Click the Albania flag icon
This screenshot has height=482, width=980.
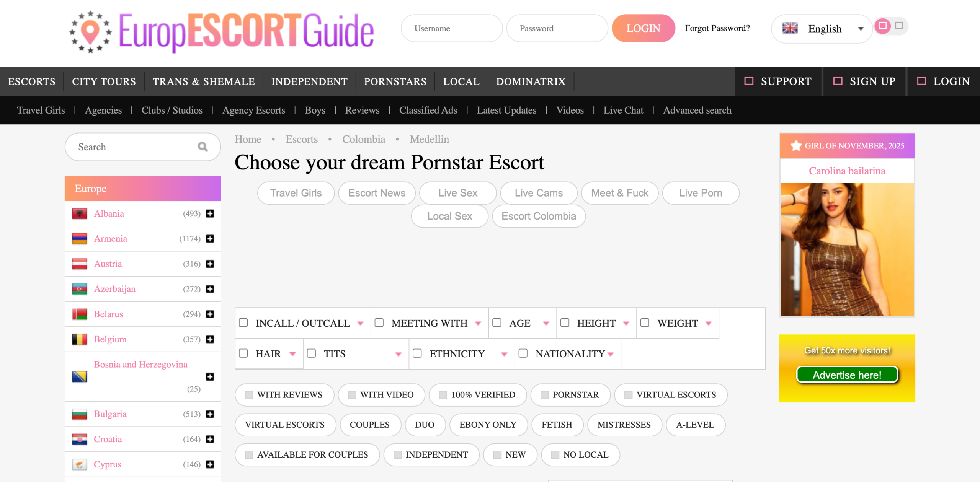80,213
